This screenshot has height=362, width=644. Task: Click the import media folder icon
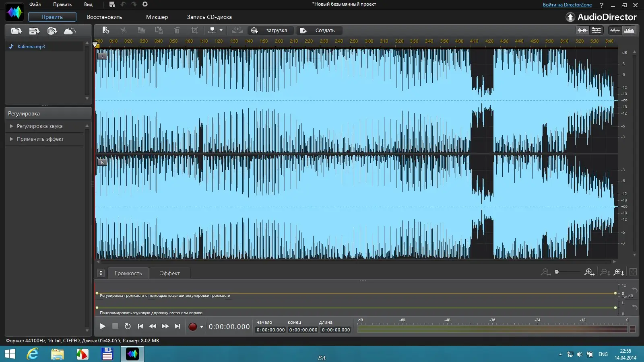point(16,31)
